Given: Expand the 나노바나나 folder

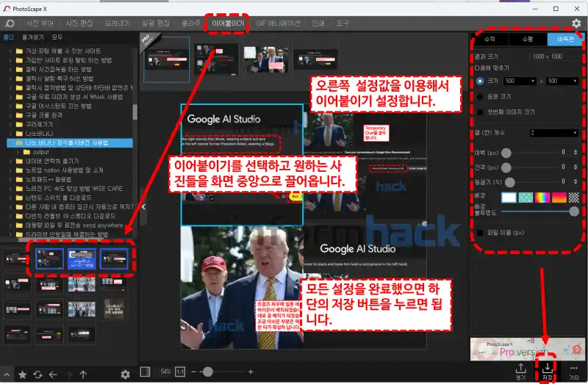Looking at the screenshot, I should pos(10,134).
